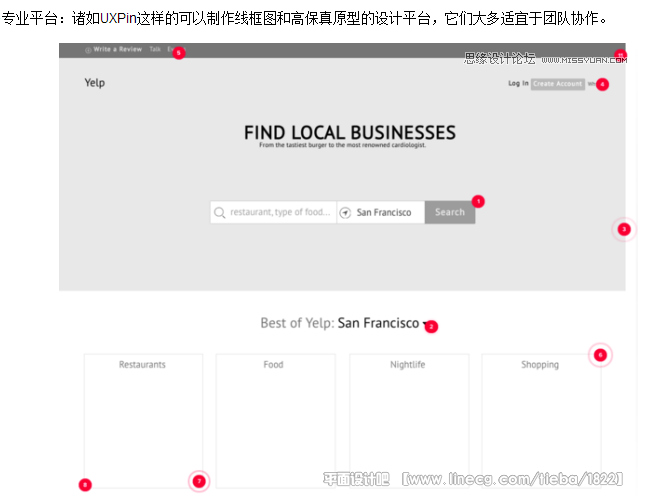
Task: Open the Shopping category card
Action: pyautogui.click(x=541, y=421)
